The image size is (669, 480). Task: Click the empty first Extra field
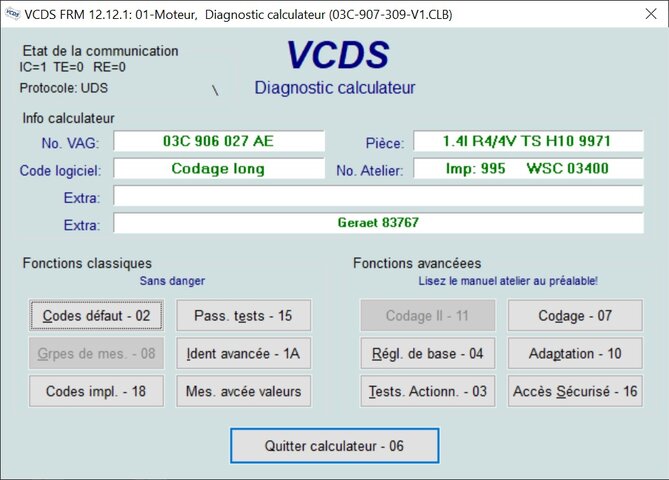click(x=378, y=196)
